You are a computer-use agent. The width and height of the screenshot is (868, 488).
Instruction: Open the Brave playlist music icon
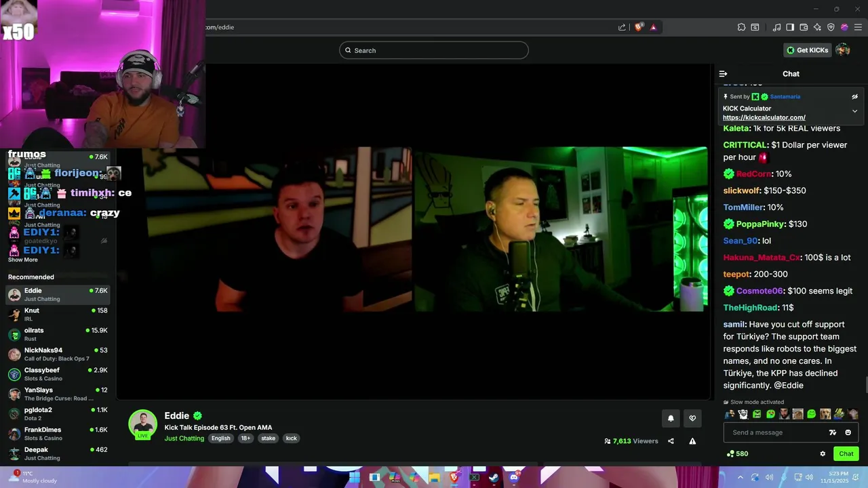point(776,27)
